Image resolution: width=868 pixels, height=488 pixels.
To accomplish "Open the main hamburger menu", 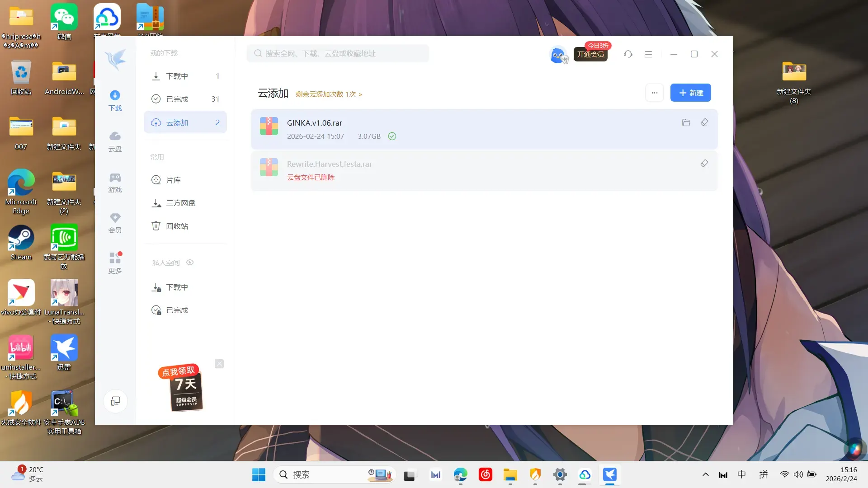I will coord(648,54).
